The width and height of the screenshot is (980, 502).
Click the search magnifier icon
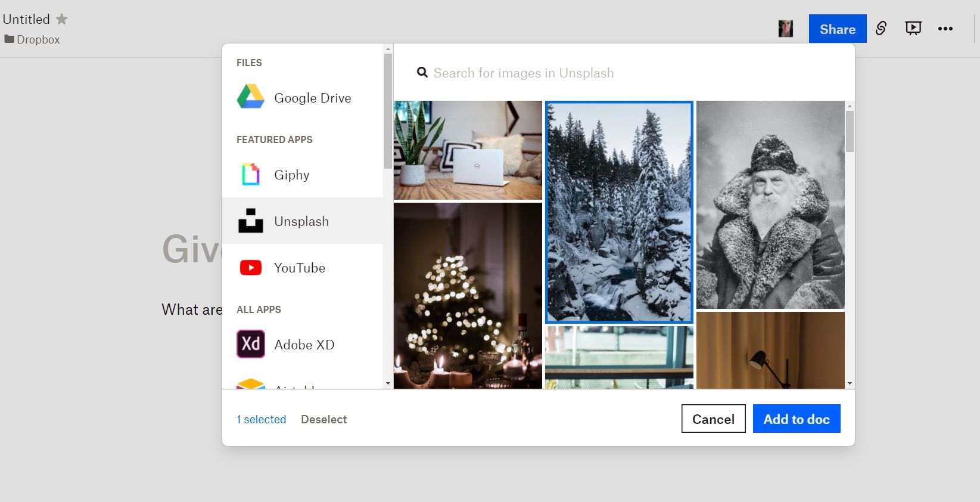(x=422, y=73)
